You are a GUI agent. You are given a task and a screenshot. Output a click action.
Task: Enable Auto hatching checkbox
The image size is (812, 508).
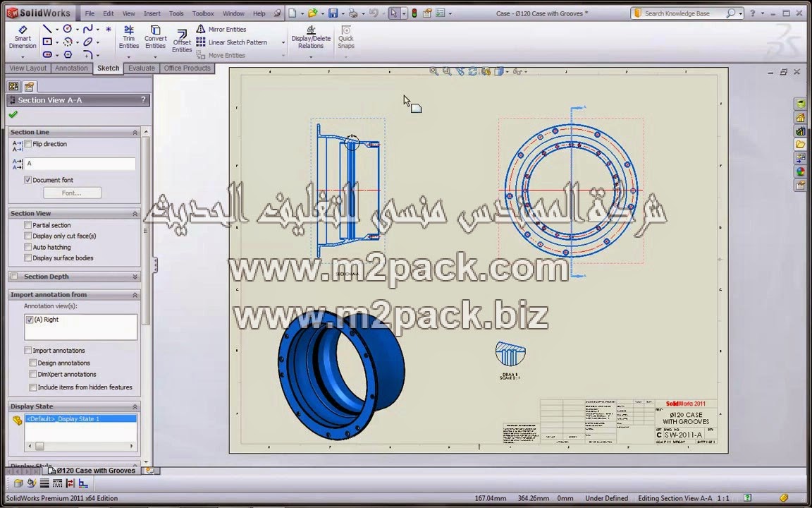28,247
